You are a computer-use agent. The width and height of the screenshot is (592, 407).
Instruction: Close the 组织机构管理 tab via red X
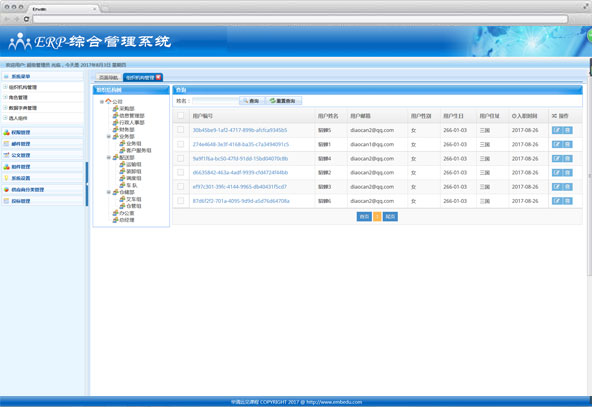point(159,77)
